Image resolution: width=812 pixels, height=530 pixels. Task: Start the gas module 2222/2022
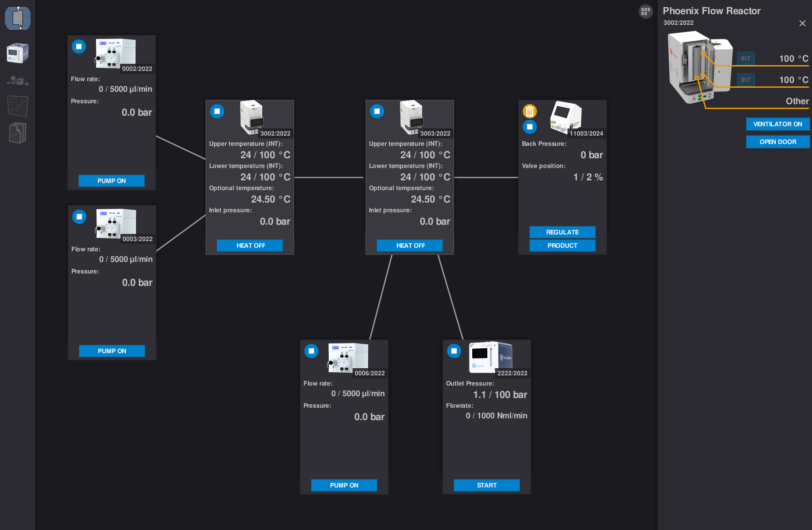coord(486,485)
